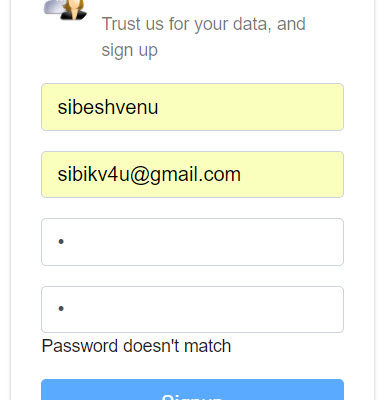The width and height of the screenshot is (384, 400).
Task: Click the "sign up" words in the heading
Action: tap(129, 51)
